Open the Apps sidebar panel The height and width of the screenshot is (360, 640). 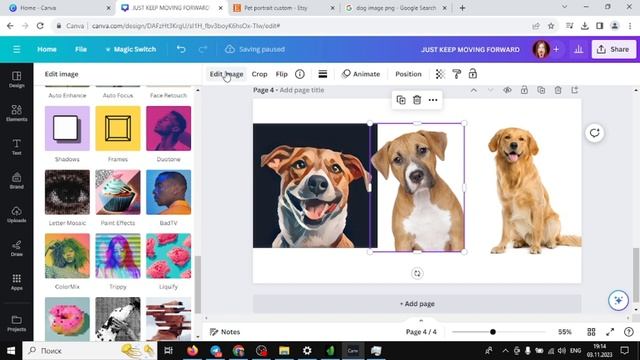tap(17, 282)
